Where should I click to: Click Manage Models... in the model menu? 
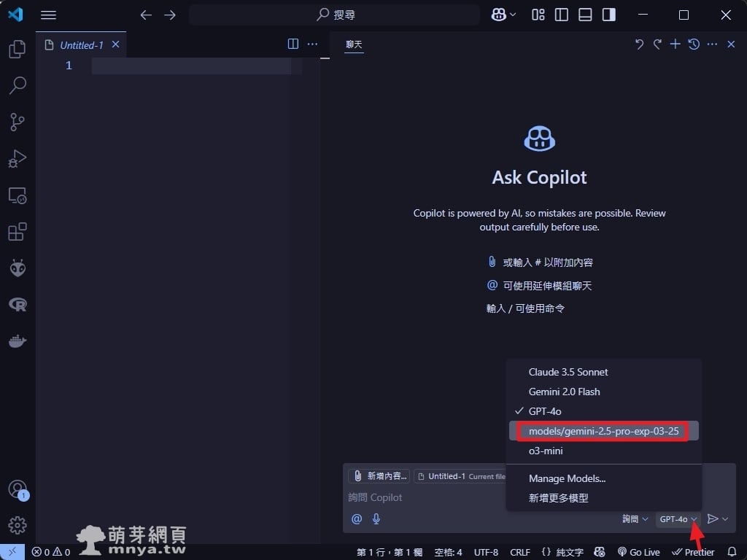567,478
